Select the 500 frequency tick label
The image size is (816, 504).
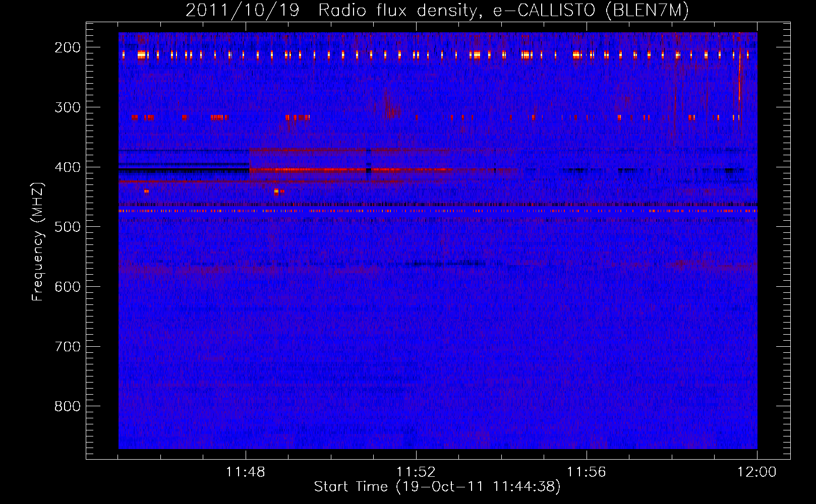68,227
